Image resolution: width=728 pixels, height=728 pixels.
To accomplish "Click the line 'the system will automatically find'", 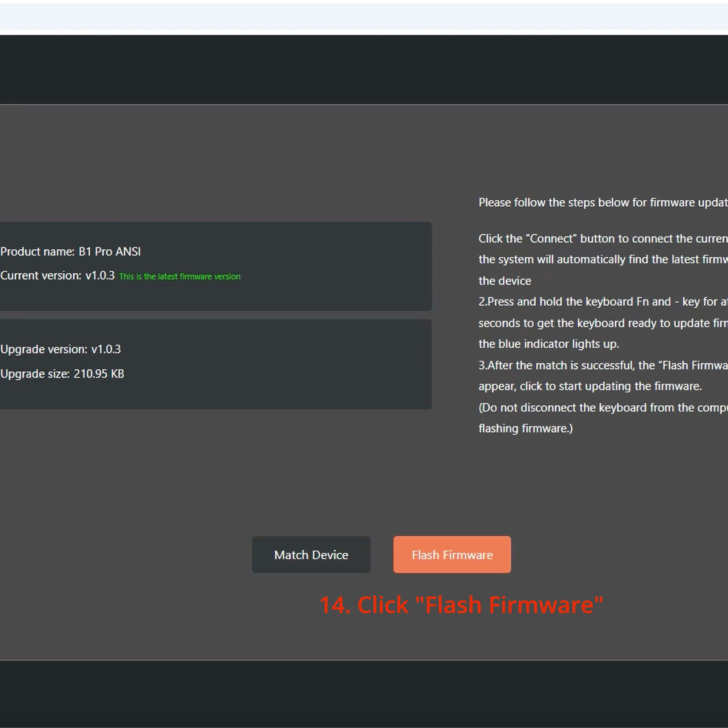I will [x=602, y=260].
